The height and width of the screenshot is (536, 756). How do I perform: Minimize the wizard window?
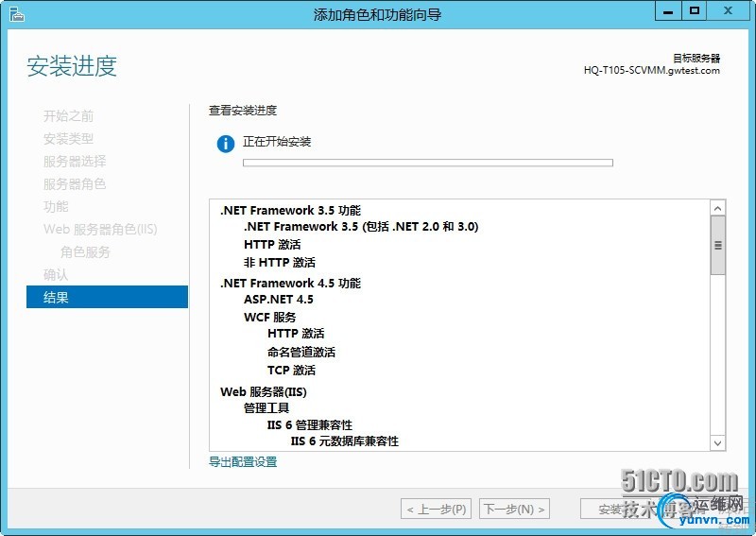[668, 11]
